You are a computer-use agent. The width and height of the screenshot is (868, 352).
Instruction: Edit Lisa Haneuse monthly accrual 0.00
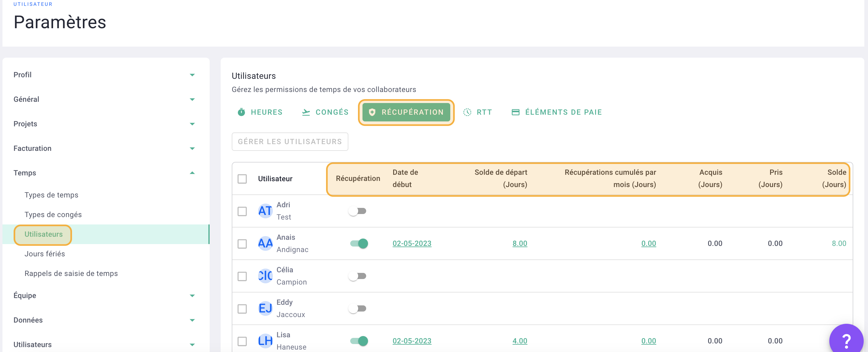(648, 341)
